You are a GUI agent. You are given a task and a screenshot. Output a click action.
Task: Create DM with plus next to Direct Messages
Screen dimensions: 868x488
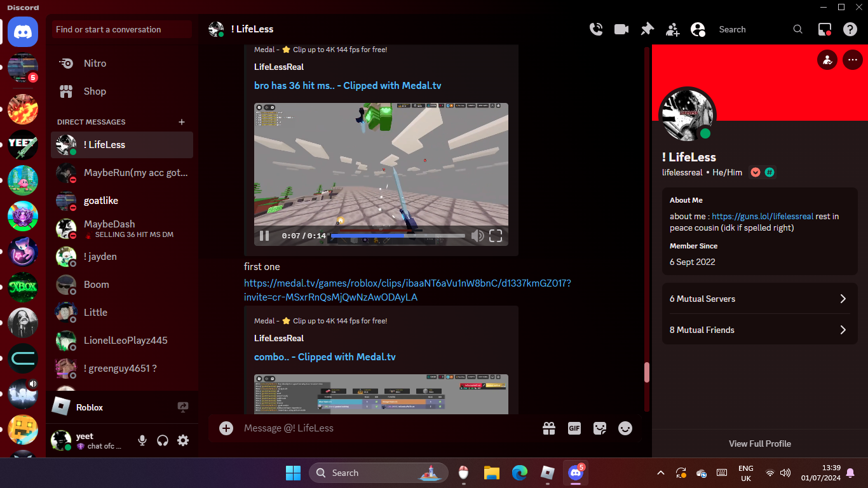(x=182, y=122)
